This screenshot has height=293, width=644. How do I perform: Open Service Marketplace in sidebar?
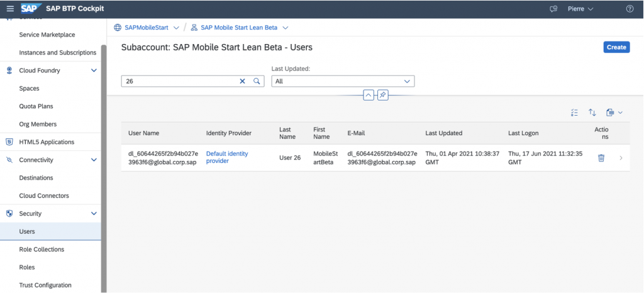coord(47,35)
